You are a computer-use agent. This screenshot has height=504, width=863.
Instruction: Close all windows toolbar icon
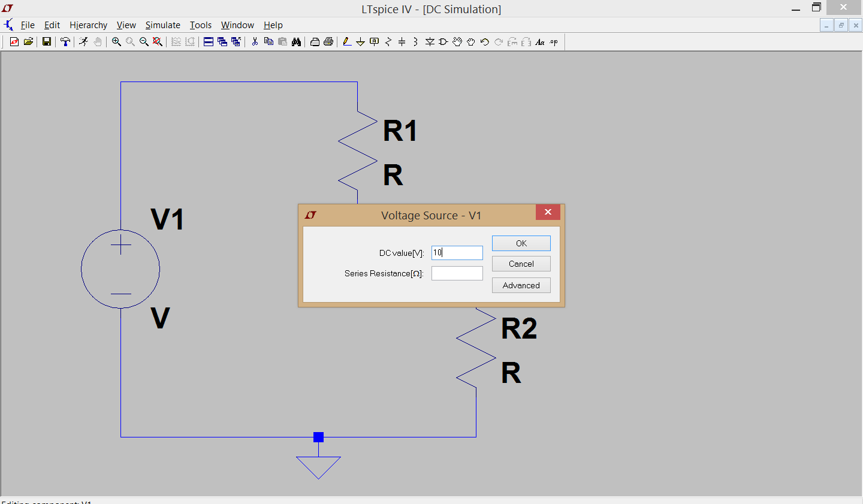tap(236, 42)
